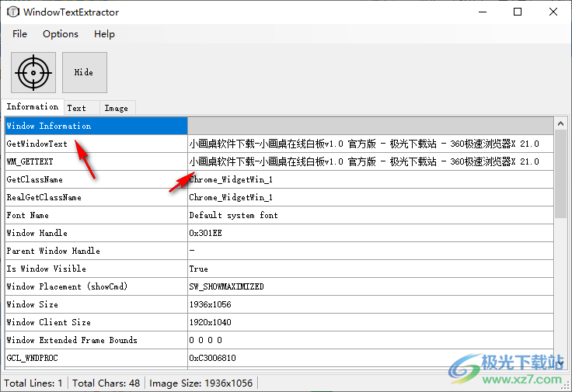Click the Hide button
The height and width of the screenshot is (392, 572).
click(85, 72)
